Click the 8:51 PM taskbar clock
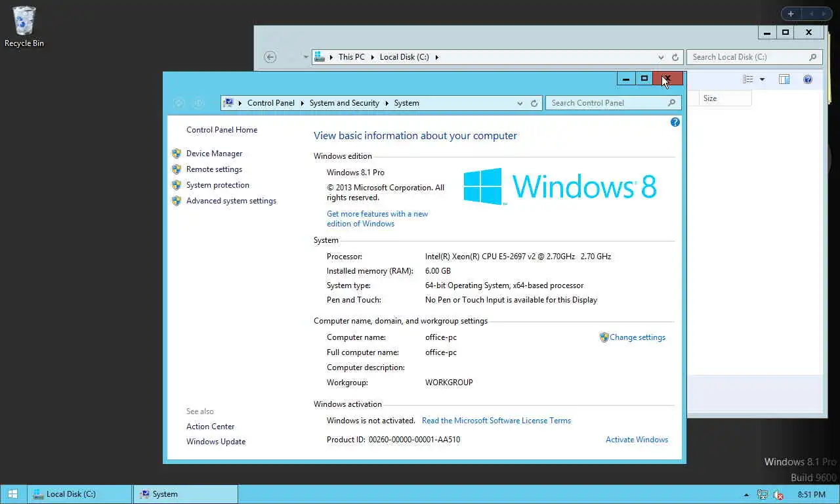This screenshot has width=840, height=504. 812,494
